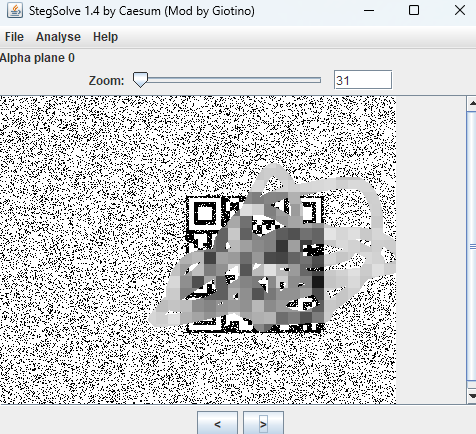Go to the previous plane with the < button
The width and height of the screenshot is (476, 434).
(x=217, y=424)
